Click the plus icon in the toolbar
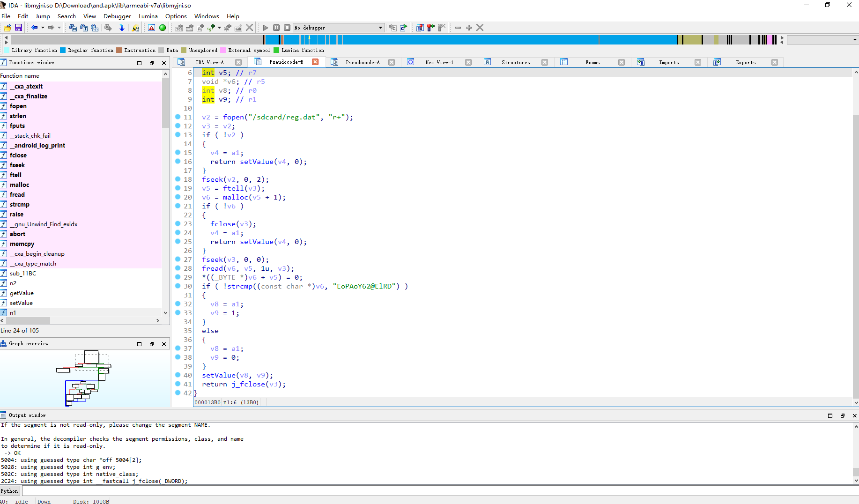Viewport: 859px width, 504px height. tap(469, 28)
